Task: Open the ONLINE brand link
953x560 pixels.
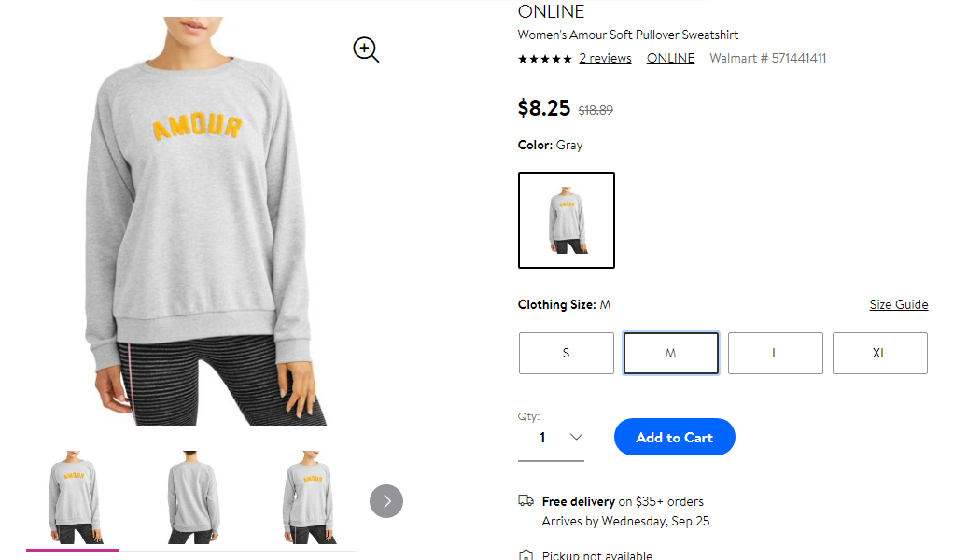Action: 670,59
